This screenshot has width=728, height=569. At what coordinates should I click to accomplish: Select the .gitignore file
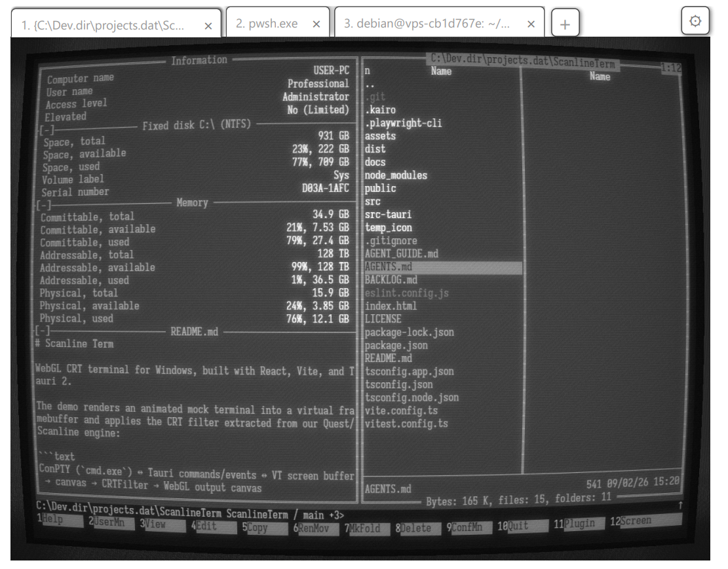click(x=391, y=240)
